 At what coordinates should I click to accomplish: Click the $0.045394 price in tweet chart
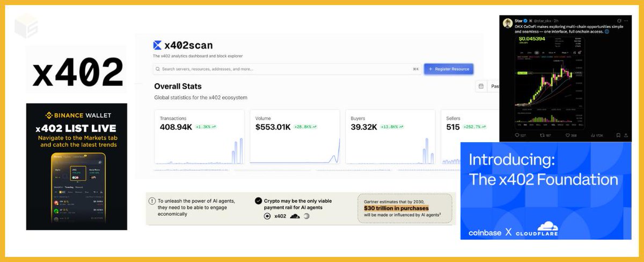[x=532, y=39]
